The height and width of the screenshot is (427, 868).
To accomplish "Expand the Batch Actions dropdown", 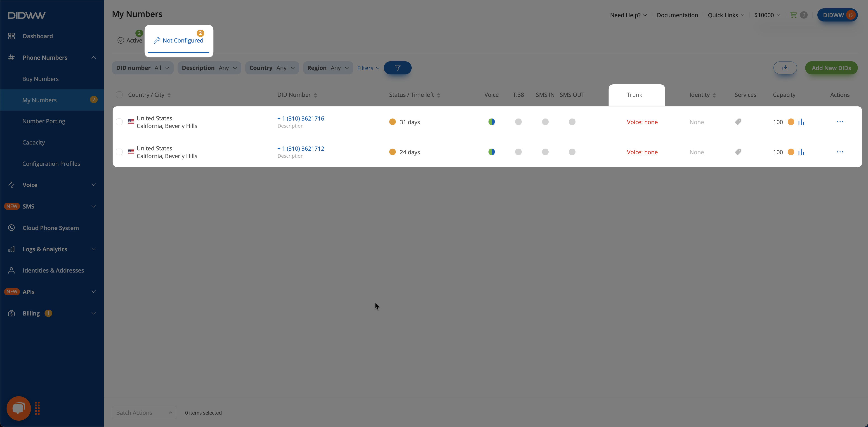I will (144, 413).
